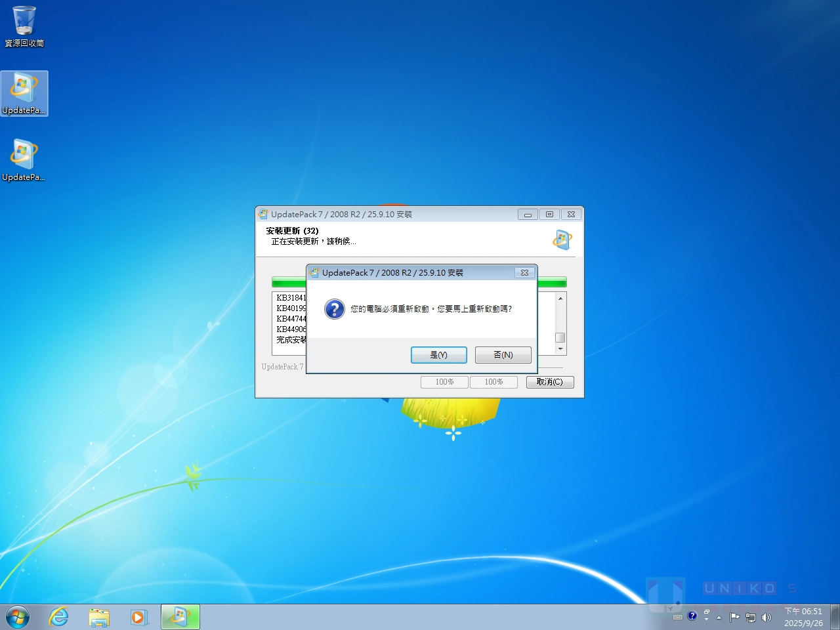
Task: Click second 100% progress indicator beside Cancel
Action: [493, 382]
